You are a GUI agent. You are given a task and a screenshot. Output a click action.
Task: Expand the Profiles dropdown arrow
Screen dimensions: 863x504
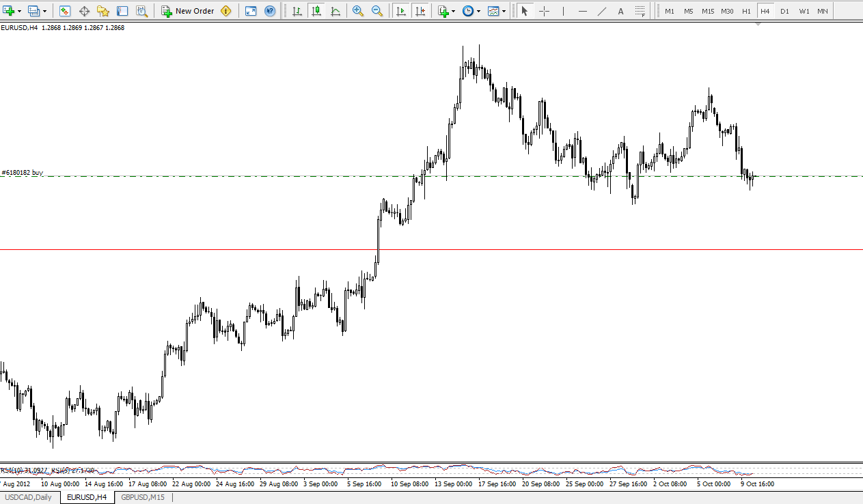tap(44, 11)
